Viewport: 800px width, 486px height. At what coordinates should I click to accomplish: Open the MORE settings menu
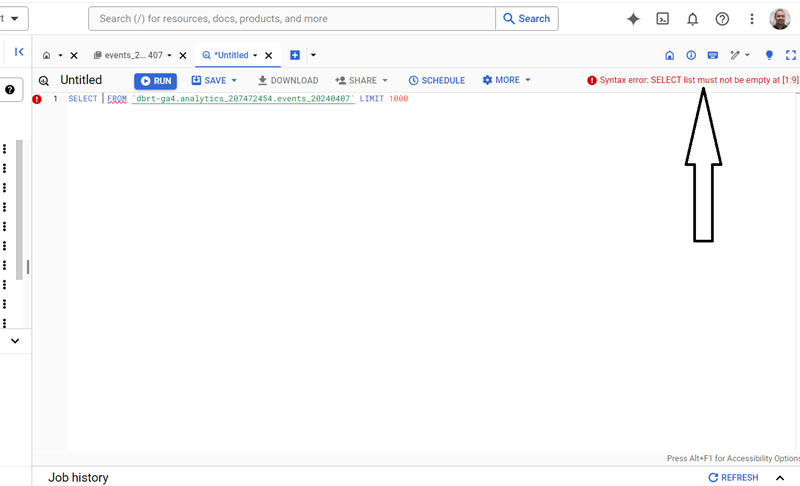[501, 80]
